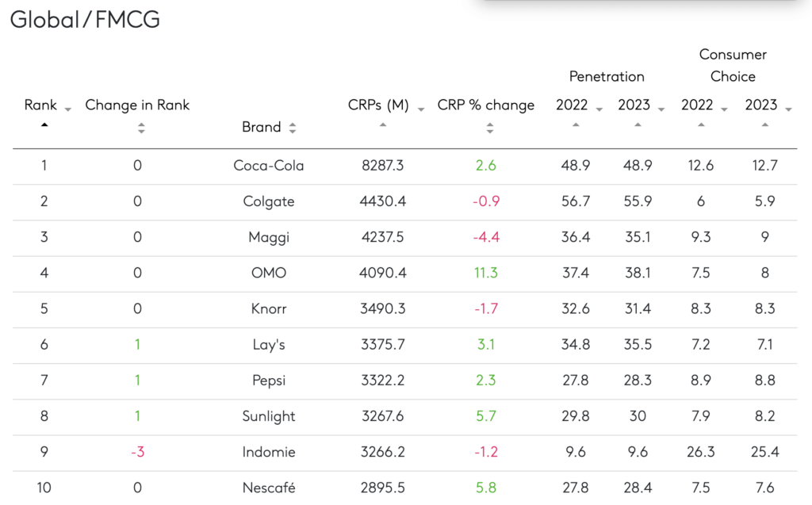Click ascending arrow under Penetration 2022
Screen dimensions: 812x505
click(576, 125)
